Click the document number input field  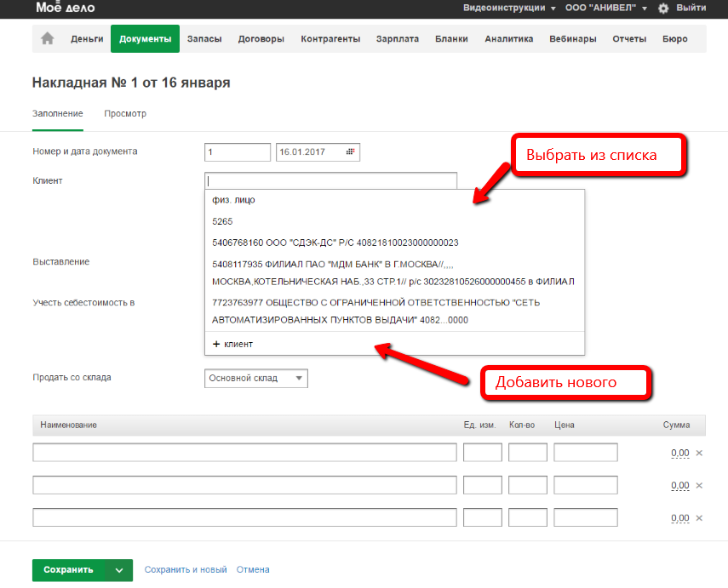click(x=238, y=152)
